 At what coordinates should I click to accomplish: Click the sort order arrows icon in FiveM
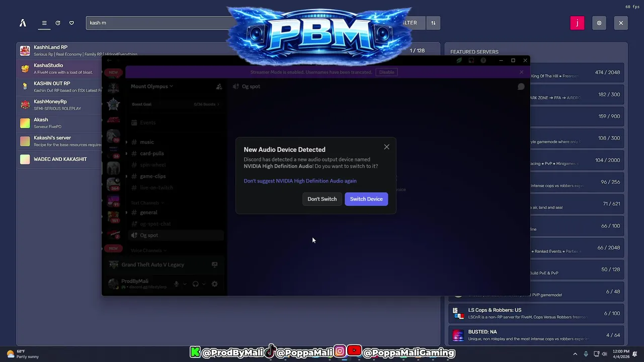(x=433, y=23)
